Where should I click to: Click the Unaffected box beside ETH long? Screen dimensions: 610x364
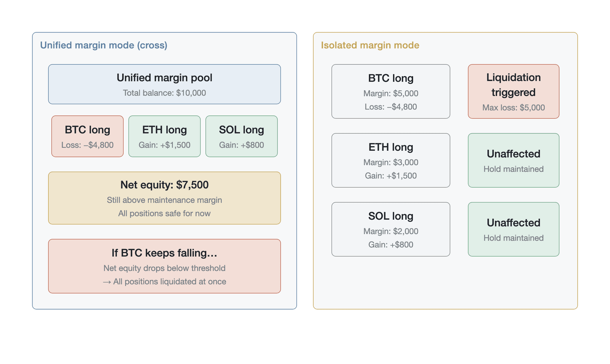coord(514,160)
